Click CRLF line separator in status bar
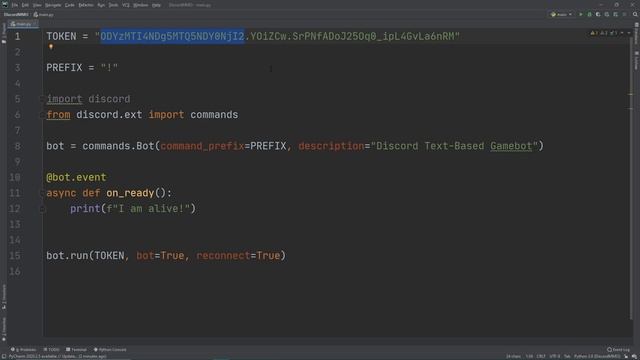The width and height of the screenshot is (640, 360). tap(541, 356)
